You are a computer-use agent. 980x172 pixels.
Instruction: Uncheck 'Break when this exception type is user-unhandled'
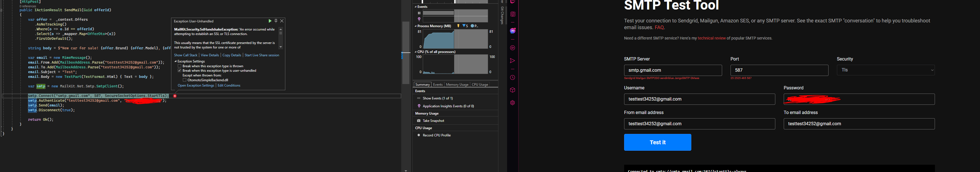coord(179,71)
